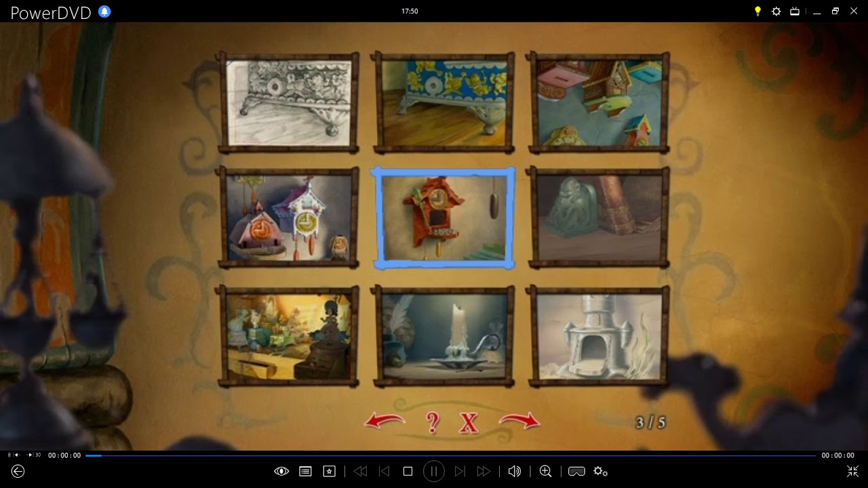This screenshot has height=488, width=868.
Task: Select the green statue and books thumbnail
Action: [599, 218]
